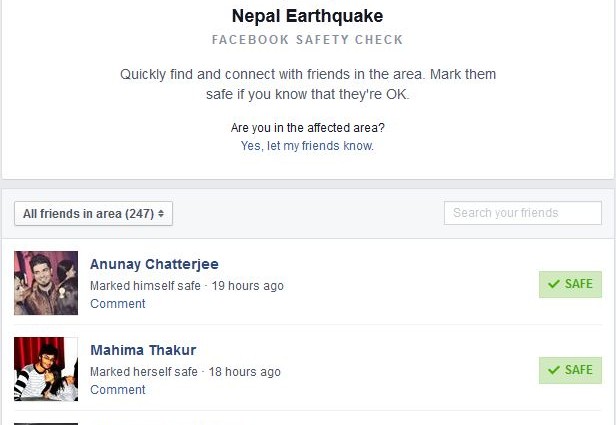Click the '18 hours ago' timestamp
616x425 pixels.
(247, 372)
